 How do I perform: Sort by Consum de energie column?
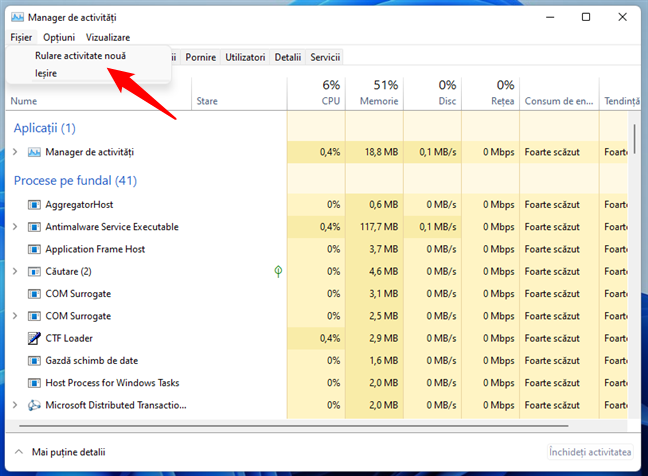coord(559,94)
